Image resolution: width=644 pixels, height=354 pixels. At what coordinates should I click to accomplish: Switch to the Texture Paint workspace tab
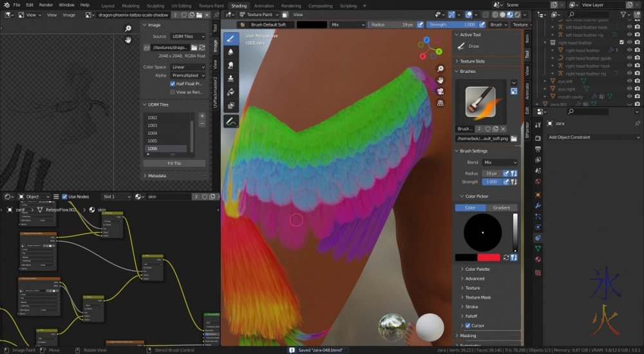tap(211, 6)
